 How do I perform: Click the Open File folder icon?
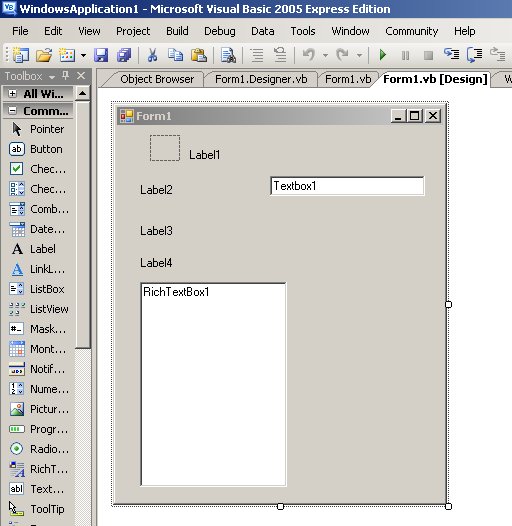[44, 55]
